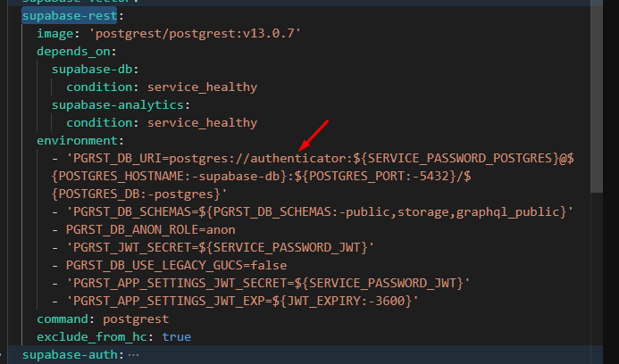Click the PGRST_DB_ANON_ROLE=anon entry
Screen dimensions: 619x364
pos(151,229)
